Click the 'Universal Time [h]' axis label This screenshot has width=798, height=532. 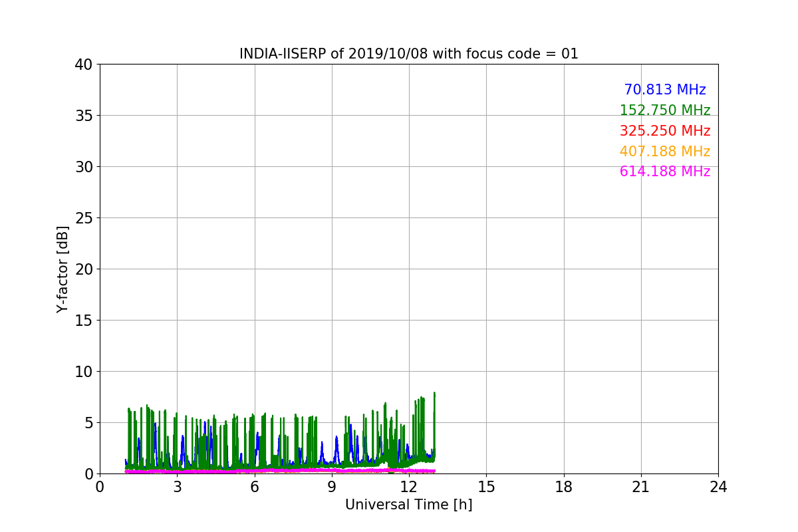coord(408,505)
